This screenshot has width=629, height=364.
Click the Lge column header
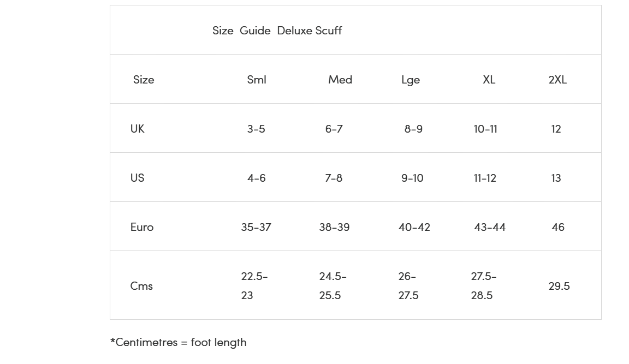(x=411, y=80)
